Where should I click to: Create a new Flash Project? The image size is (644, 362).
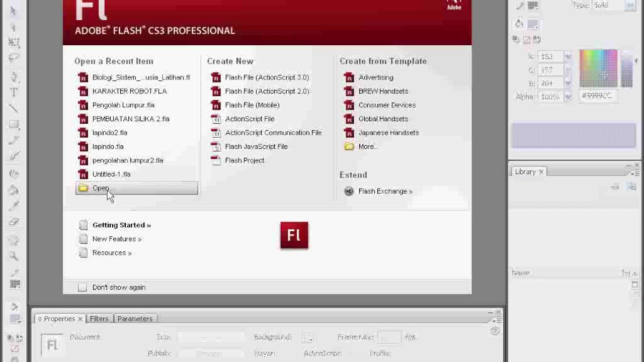point(245,160)
